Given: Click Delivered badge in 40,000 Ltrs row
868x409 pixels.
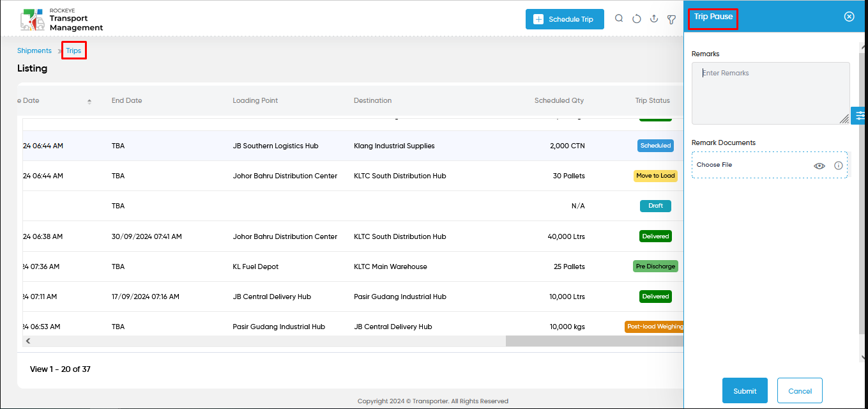Looking at the screenshot, I should [656, 236].
